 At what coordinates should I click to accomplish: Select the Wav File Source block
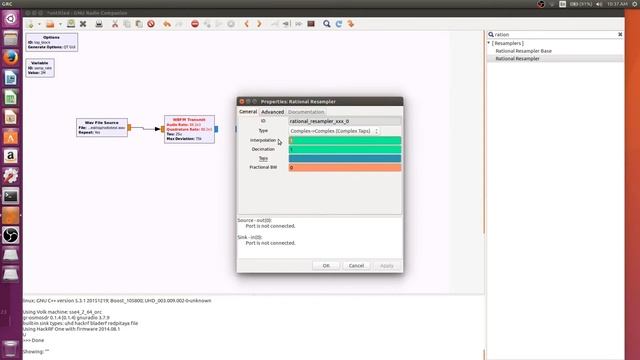coord(102,127)
